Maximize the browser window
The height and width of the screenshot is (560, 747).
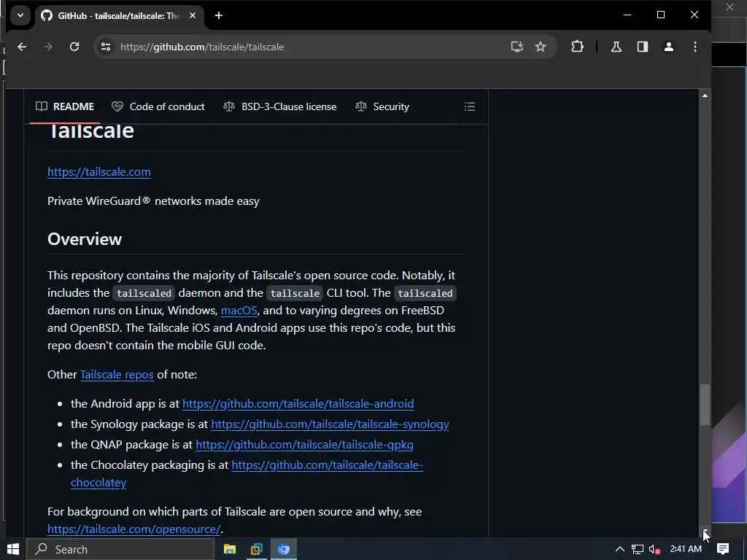(x=661, y=15)
